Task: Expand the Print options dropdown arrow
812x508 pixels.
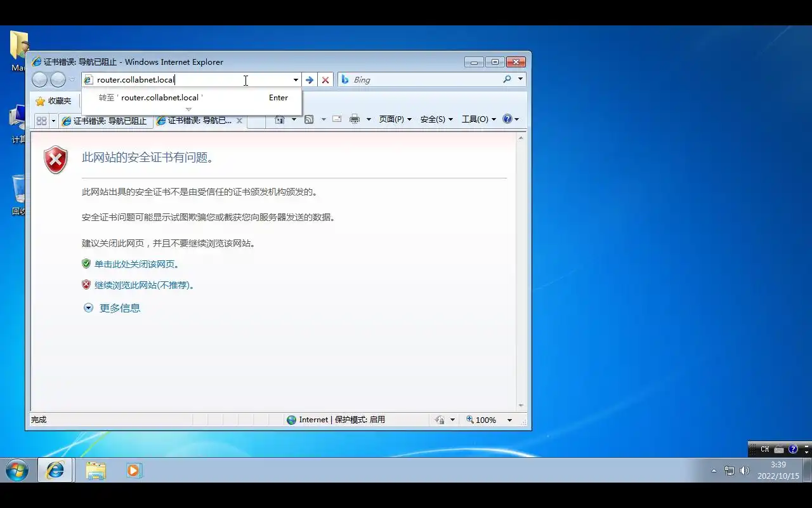Action: click(369, 119)
